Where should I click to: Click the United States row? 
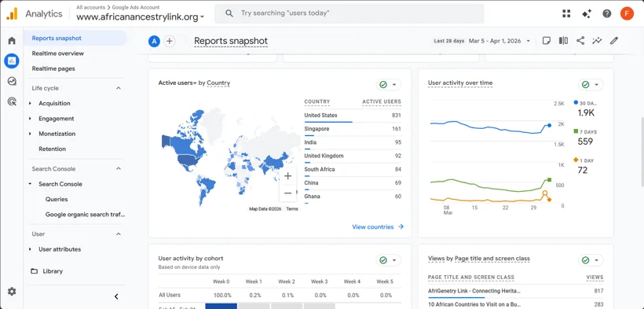353,116
